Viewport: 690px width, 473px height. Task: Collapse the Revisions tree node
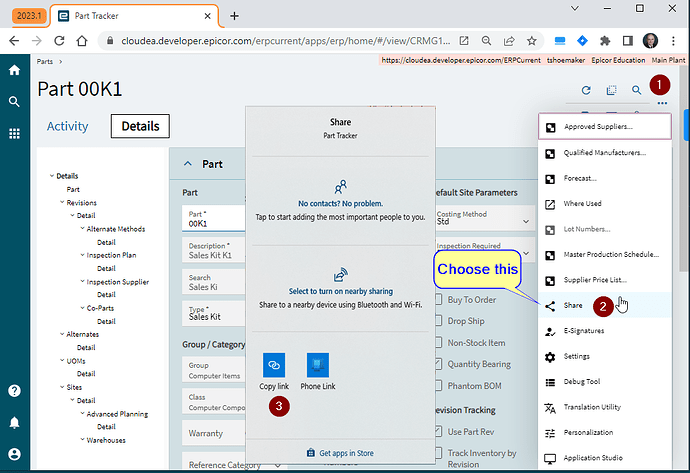(x=62, y=202)
